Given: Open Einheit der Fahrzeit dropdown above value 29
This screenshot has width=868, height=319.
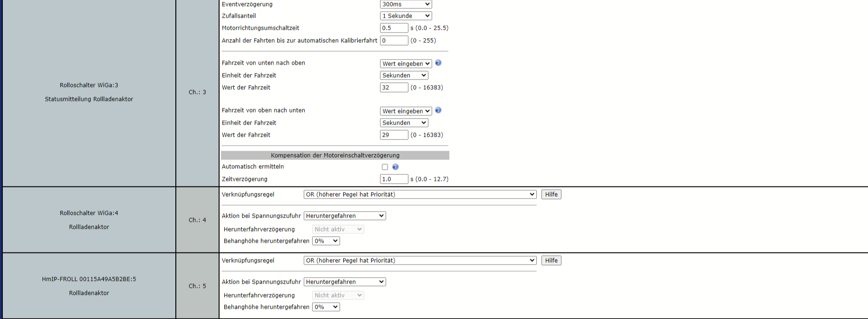Looking at the screenshot, I should click(x=404, y=123).
